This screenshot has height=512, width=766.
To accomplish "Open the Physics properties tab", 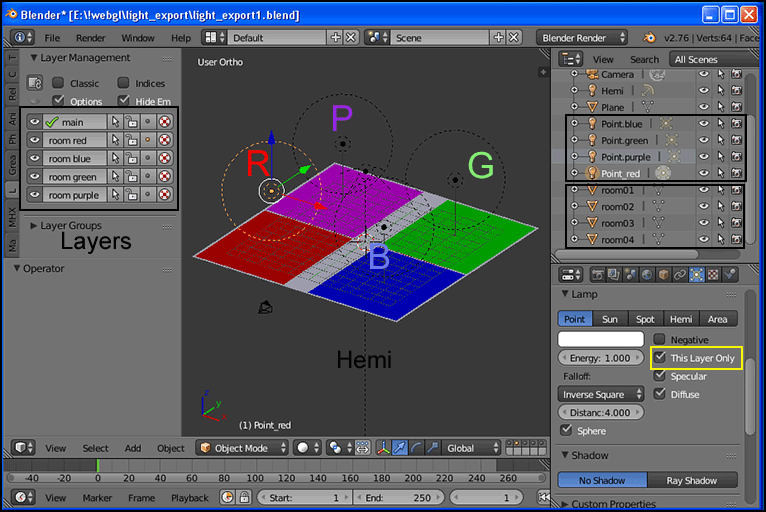I will coord(730,275).
